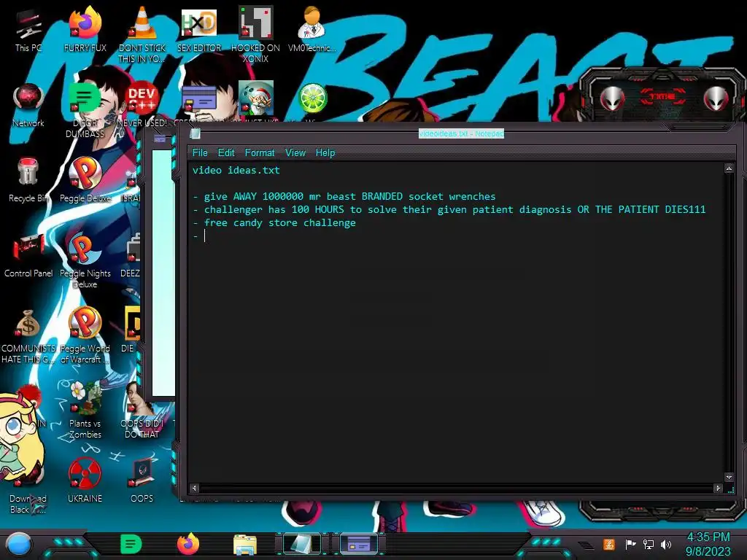Select the green chat icon above DUMBASS label
This screenshot has width=747, height=560.
tap(85, 98)
